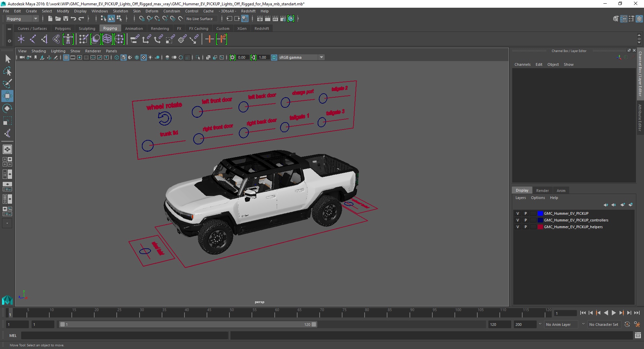Expand the sRGB gamma color space dropdown
This screenshot has height=349, width=644.
(321, 57)
